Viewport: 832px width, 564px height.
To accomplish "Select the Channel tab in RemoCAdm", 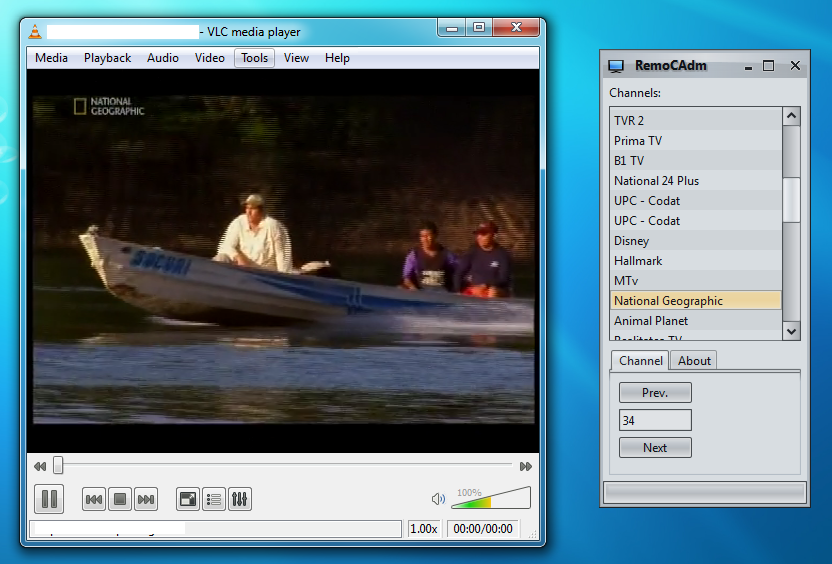I will point(640,361).
